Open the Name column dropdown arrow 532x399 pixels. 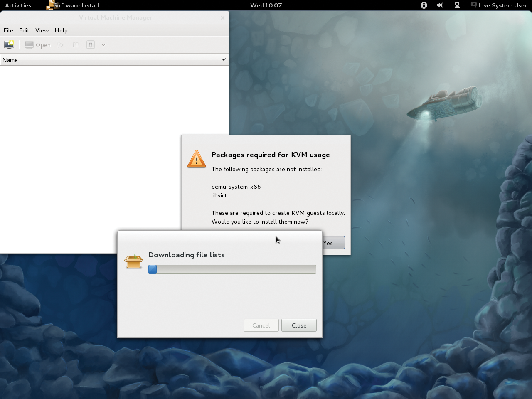click(x=224, y=59)
